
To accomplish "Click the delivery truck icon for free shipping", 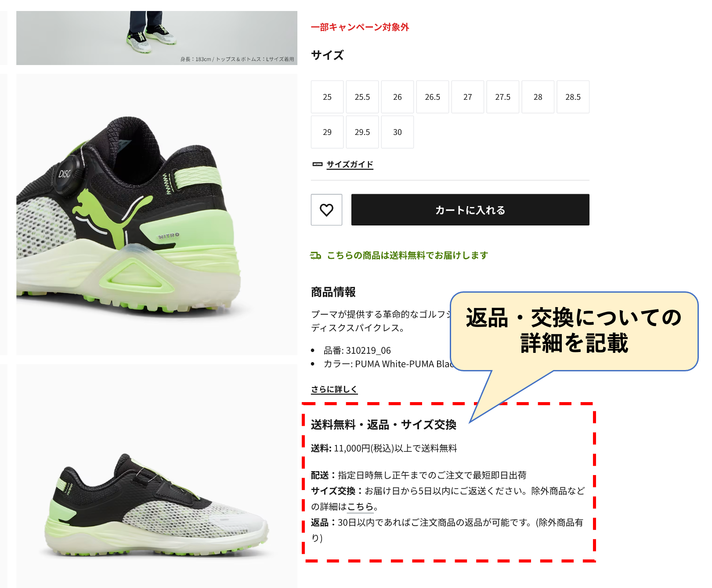I will (x=316, y=255).
